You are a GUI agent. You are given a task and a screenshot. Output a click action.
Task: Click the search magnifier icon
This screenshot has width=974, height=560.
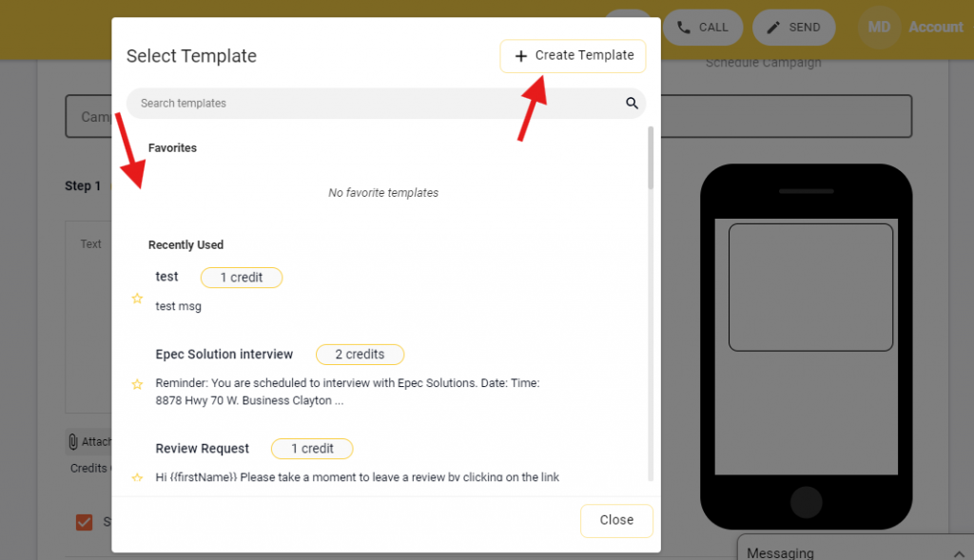[632, 103]
